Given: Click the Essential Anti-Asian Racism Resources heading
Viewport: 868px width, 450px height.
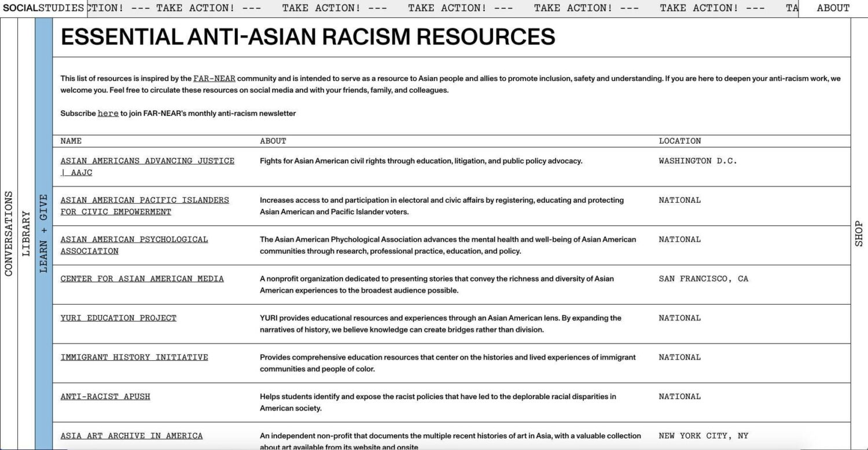Looking at the screenshot, I should [308, 37].
